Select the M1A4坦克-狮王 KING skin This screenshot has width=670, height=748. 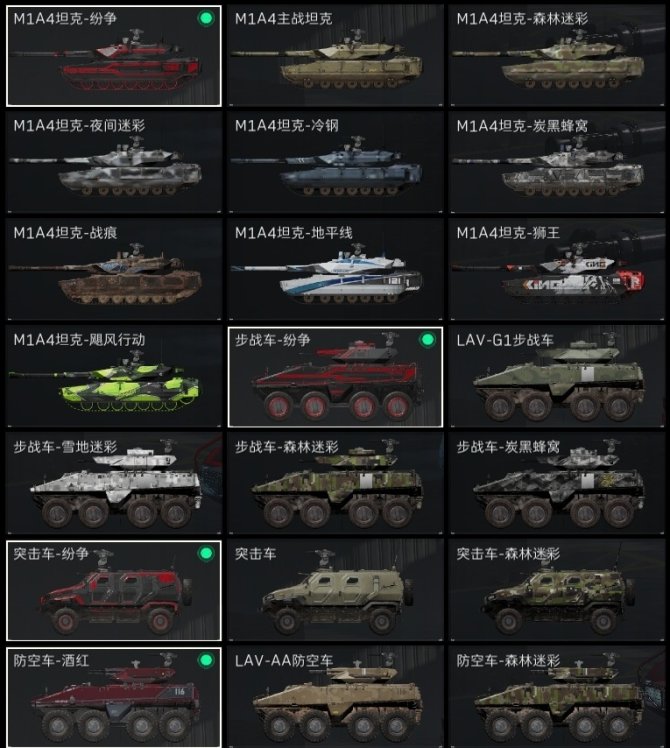(557, 270)
